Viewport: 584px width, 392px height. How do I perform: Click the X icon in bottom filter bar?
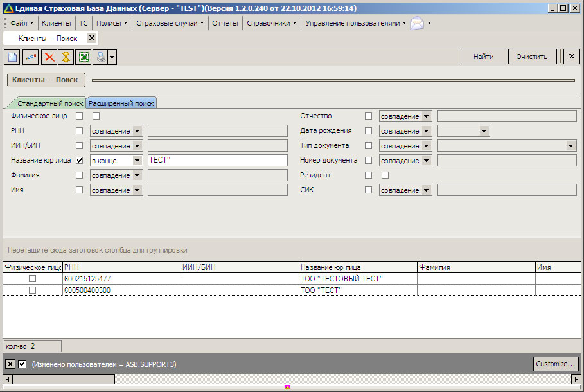click(10, 364)
